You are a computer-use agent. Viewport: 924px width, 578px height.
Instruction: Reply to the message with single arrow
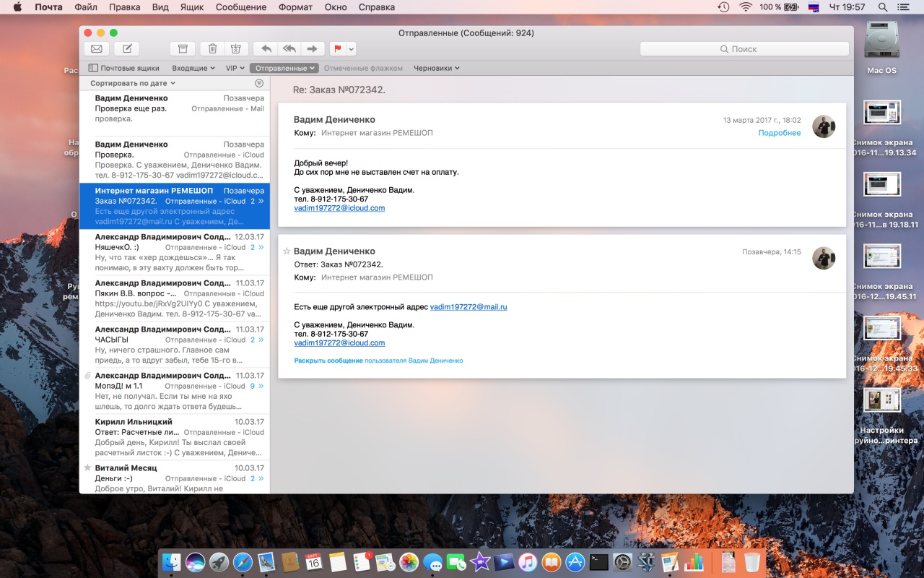pos(266,49)
